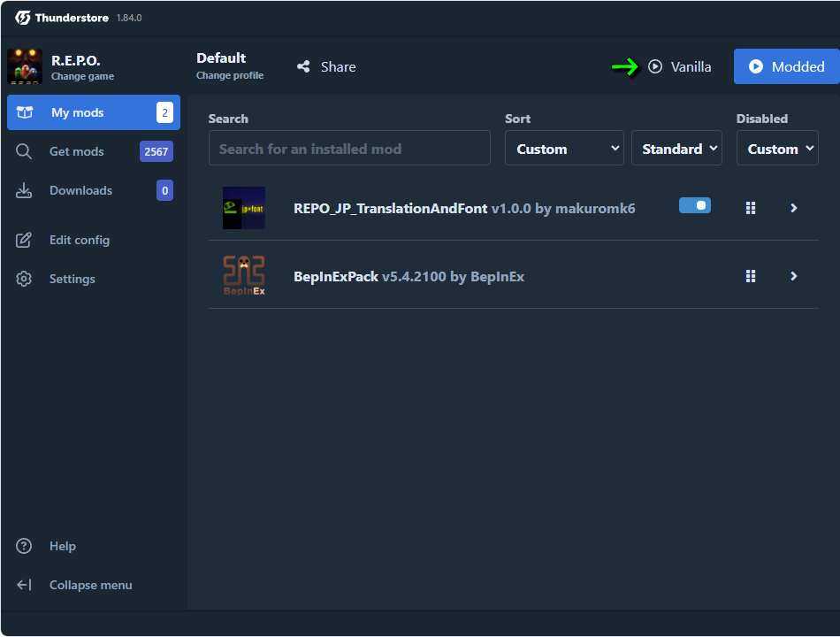The width and height of the screenshot is (840, 637).
Task: Expand the REPO_JP_TranslationAndFont mod row
Action: point(794,208)
